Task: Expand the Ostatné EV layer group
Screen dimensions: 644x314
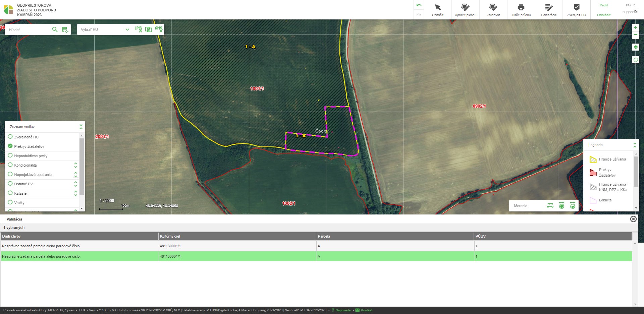Action: coord(75,184)
